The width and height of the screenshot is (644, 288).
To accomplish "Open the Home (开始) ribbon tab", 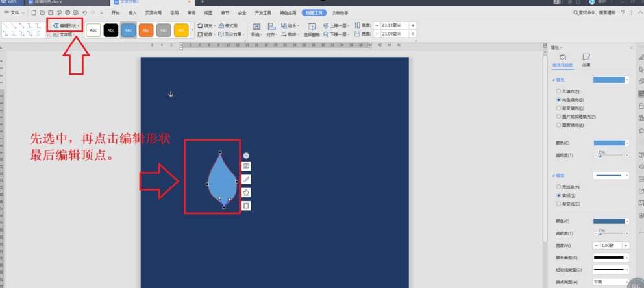I will [116, 13].
